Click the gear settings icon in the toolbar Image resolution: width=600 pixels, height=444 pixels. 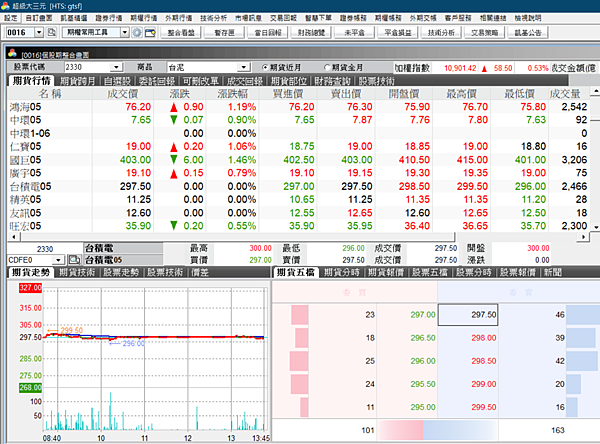(137, 33)
